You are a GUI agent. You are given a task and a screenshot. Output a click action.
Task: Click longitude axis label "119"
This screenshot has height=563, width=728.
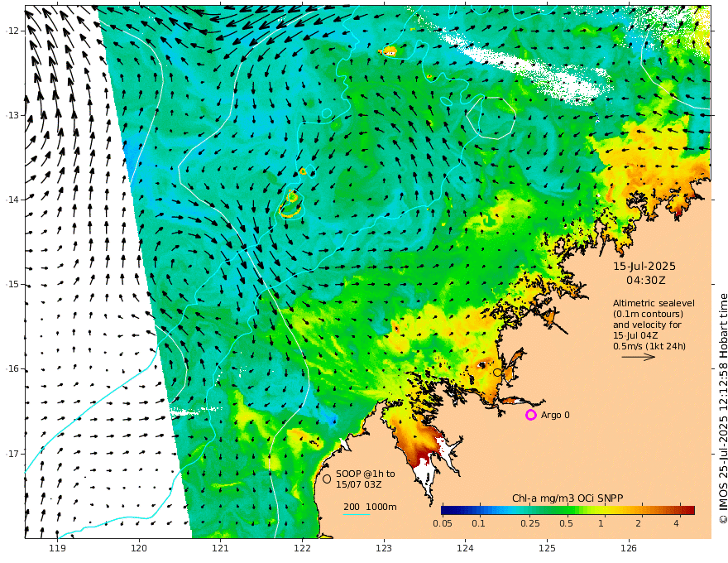click(x=57, y=548)
